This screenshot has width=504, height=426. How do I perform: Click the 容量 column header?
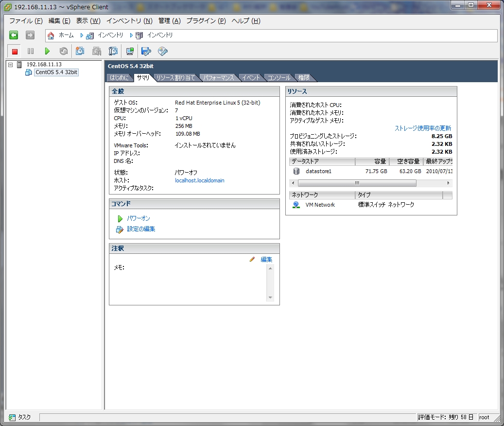click(x=372, y=161)
